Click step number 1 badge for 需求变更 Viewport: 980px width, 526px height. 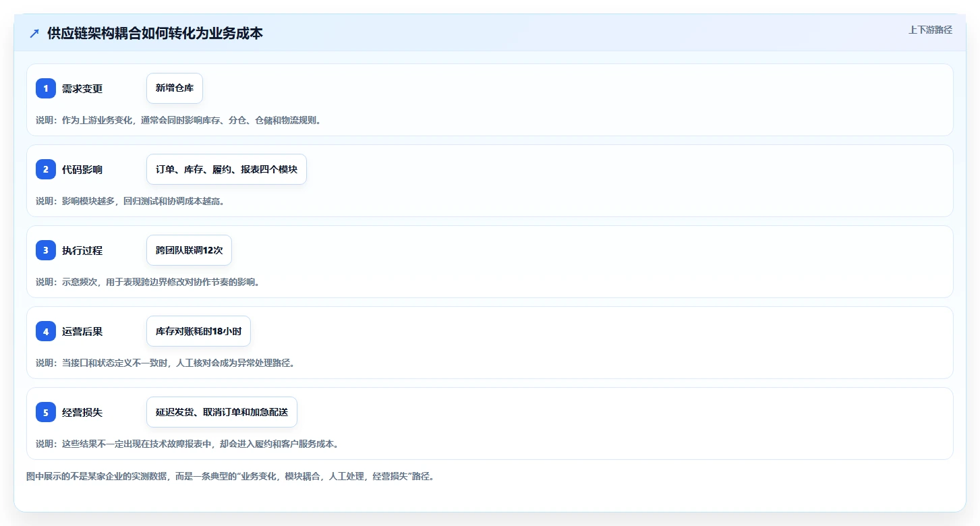[46, 88]
